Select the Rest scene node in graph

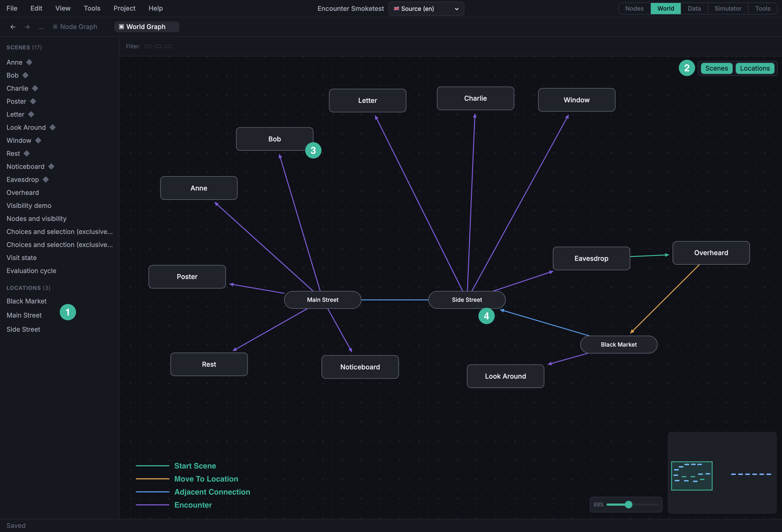(x=209, y=364)
